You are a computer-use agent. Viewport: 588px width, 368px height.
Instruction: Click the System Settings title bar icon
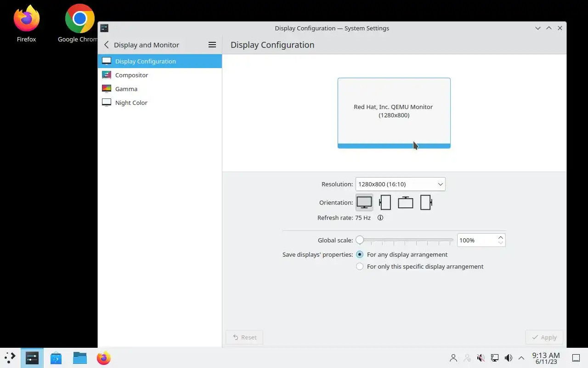click(x=104, y=28)
